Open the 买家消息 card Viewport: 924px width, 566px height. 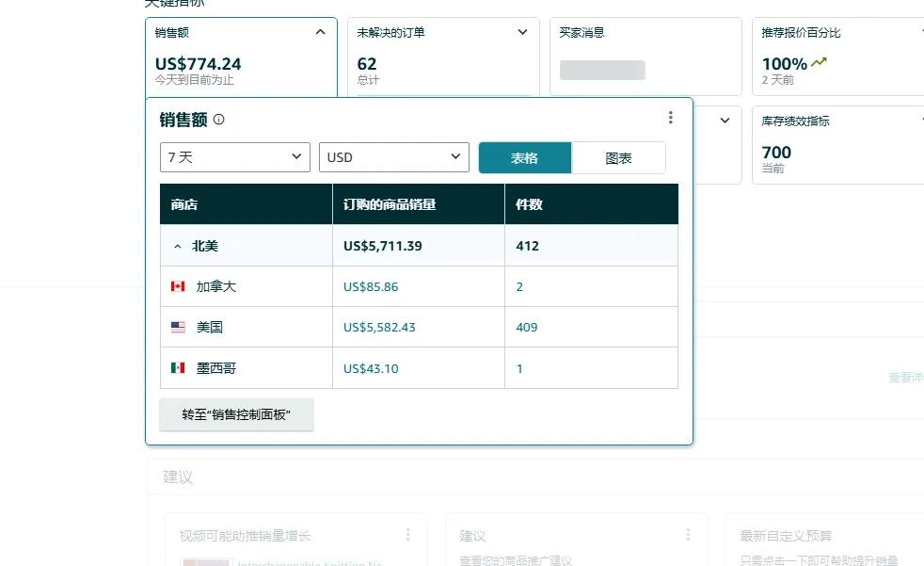[645, 57]
